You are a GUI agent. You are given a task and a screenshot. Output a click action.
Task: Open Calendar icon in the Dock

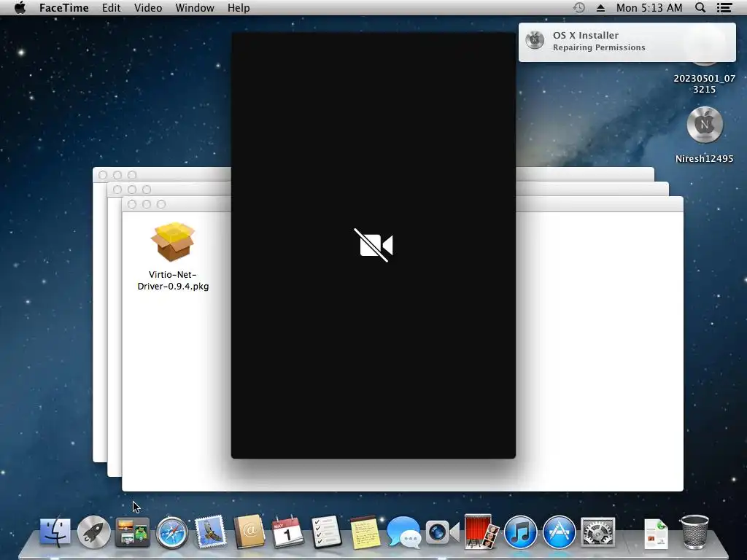(x=287, y=532)
